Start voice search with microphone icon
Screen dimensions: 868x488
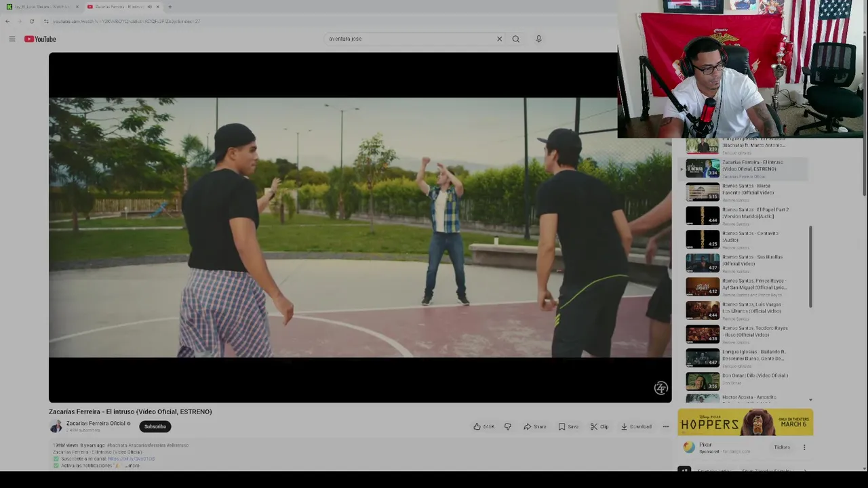click(x=538, y=39)
